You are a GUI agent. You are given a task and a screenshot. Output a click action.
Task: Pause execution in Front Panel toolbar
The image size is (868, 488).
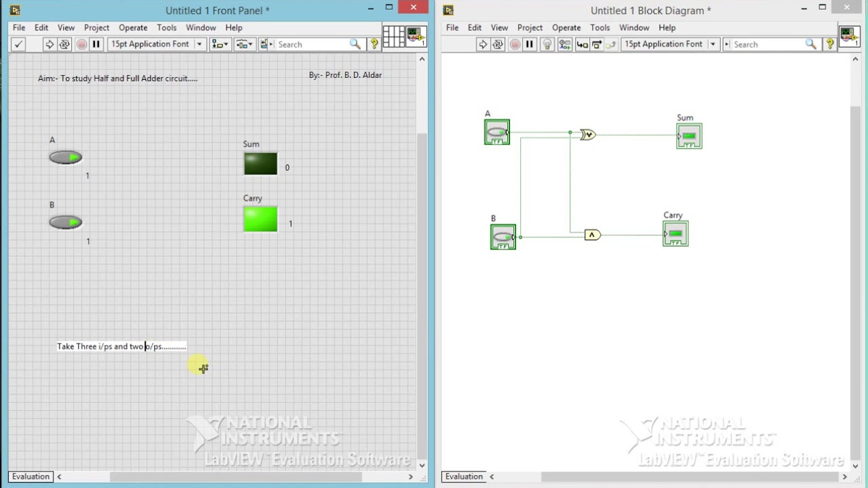(96, 44)
